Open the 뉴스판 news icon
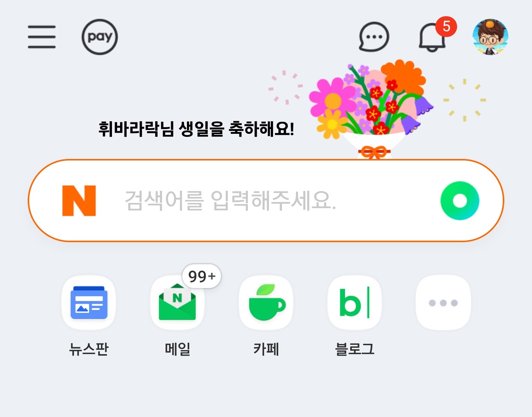Image resolution: width=532 pixels, height=417 pixels. point(89,303)
